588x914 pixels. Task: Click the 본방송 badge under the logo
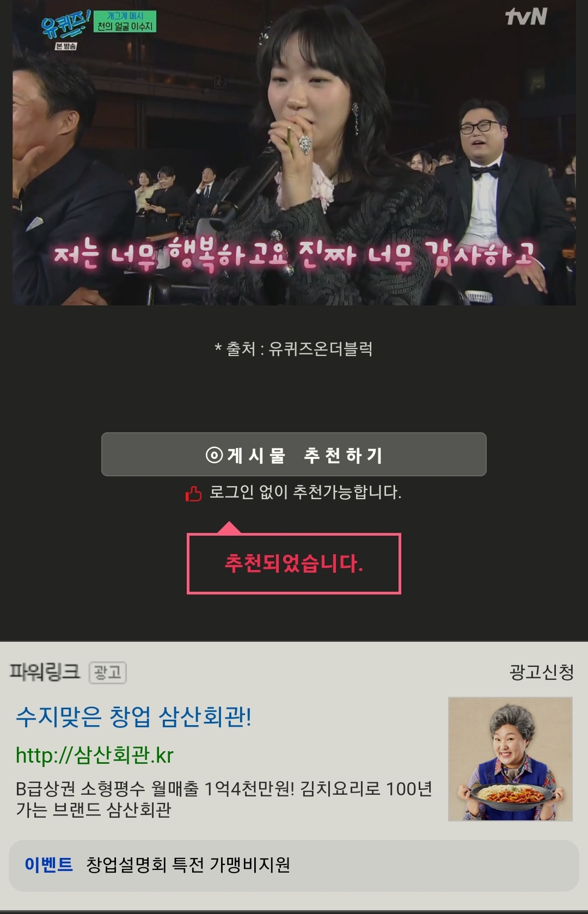coord(66,46)
